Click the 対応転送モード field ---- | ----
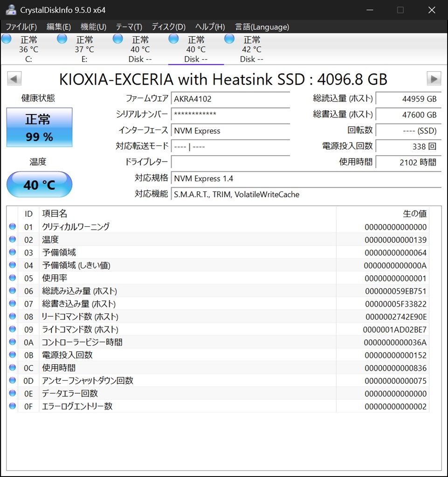Image resolution: width=448 pixels, height=477 pixels. point(230,146)
